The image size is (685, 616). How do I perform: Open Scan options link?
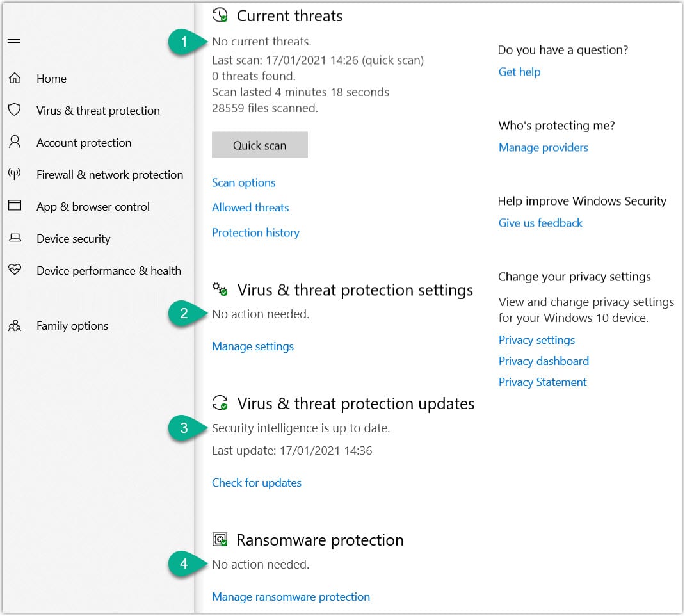[243, 182]
